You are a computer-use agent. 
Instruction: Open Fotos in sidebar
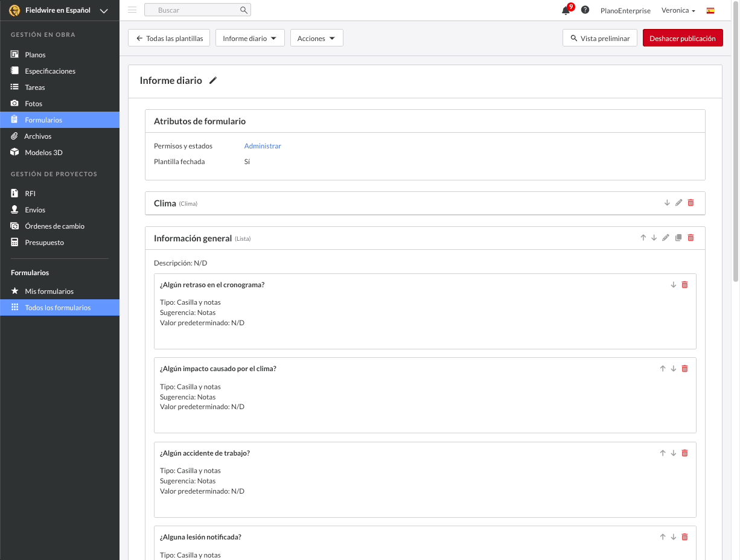coord(60,104)
